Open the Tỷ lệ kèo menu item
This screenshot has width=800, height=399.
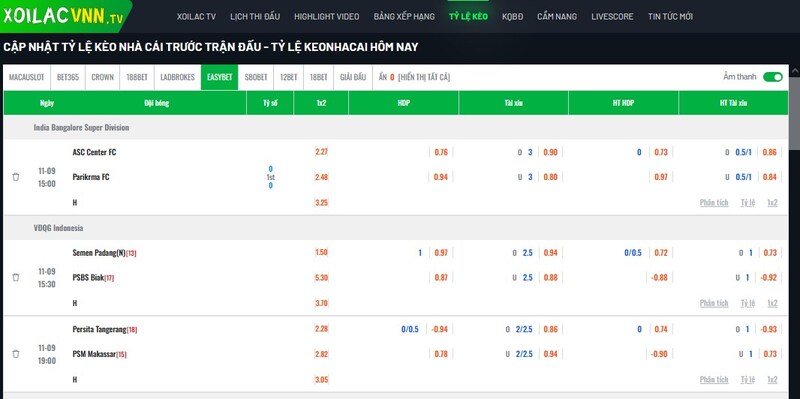coord(468,16)
